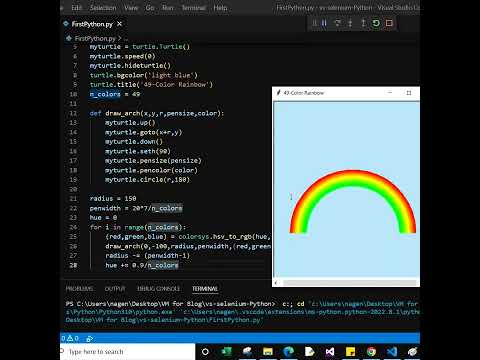Viewport: 480px width, 360px height.
Task: Click the 'myturtle.down()' code line
Action: (x=134, y=142)
